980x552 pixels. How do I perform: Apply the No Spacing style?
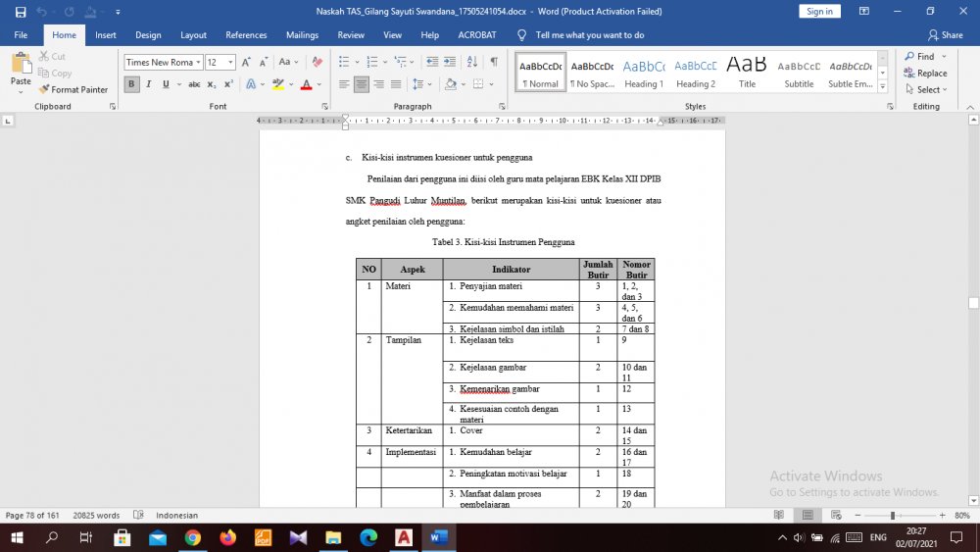point(593,73)
